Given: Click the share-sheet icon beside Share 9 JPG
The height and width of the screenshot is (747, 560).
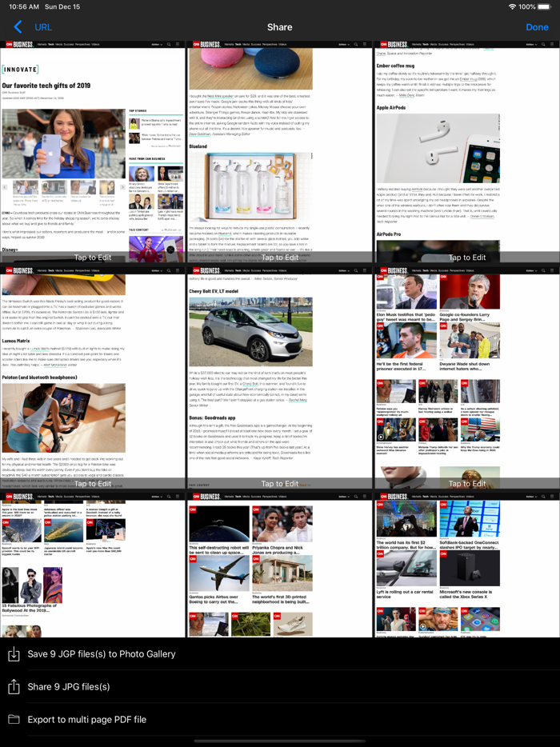Looking at the screenshot, I should [14, 686].
